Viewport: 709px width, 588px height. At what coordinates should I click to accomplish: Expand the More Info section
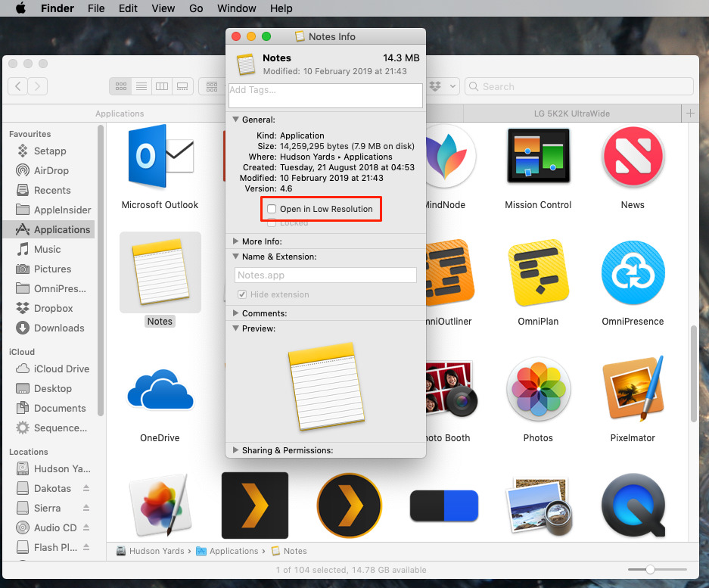(x=235, y=241)
